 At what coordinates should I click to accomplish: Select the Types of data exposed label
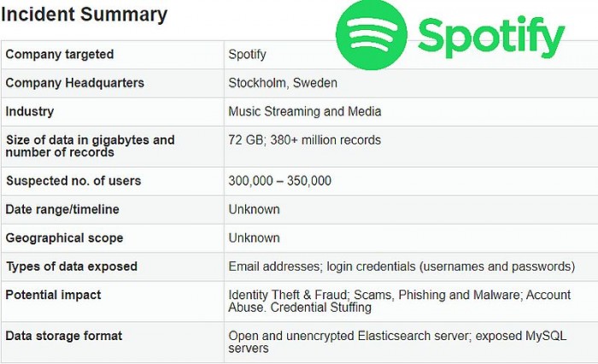coord(72,267)
